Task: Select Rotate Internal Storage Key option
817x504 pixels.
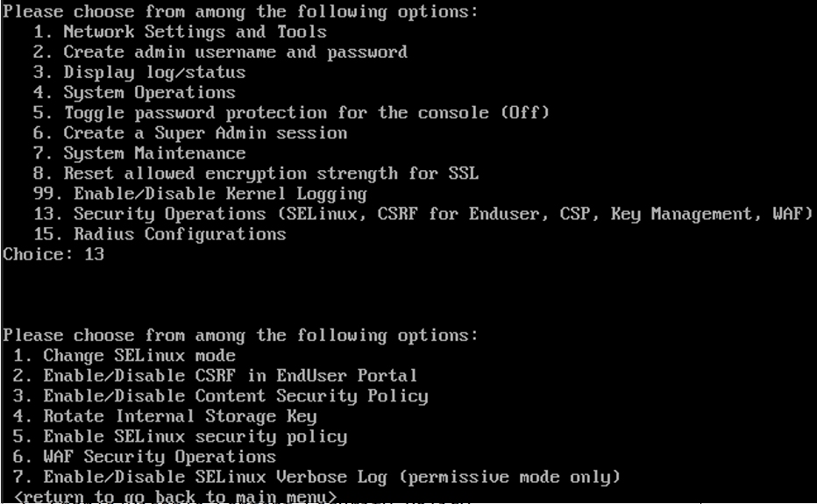Action: click(165, 416)
